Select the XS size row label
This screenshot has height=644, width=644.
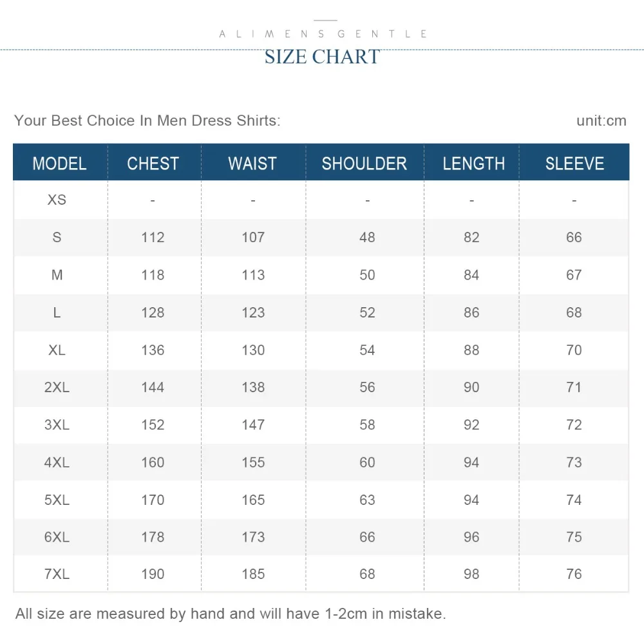pos(57,200)
